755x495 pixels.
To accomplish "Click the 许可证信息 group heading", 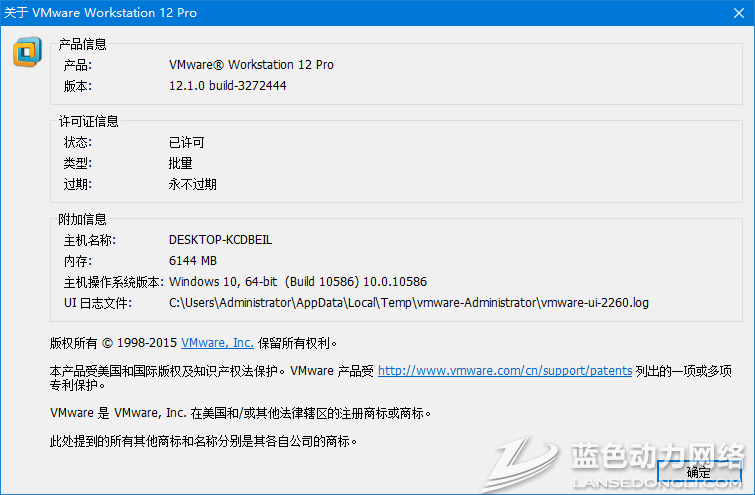I will click(x=89, y=121).
